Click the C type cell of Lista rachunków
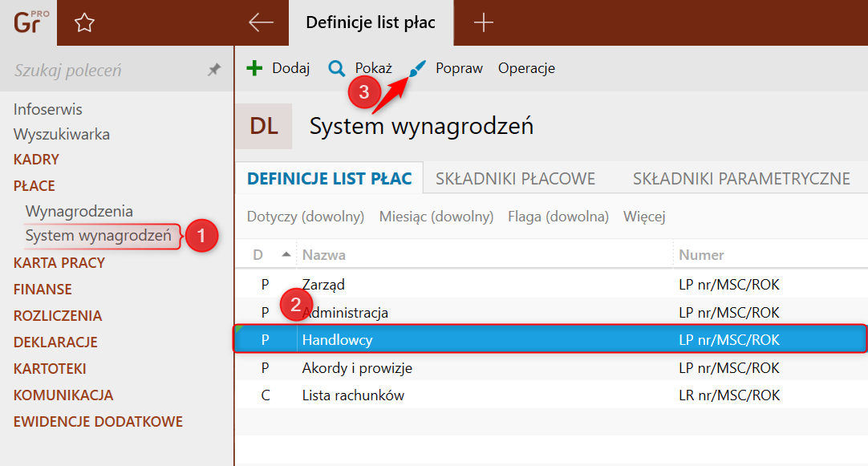Screen dimensions: 868x466 click(x=266, y=395)
